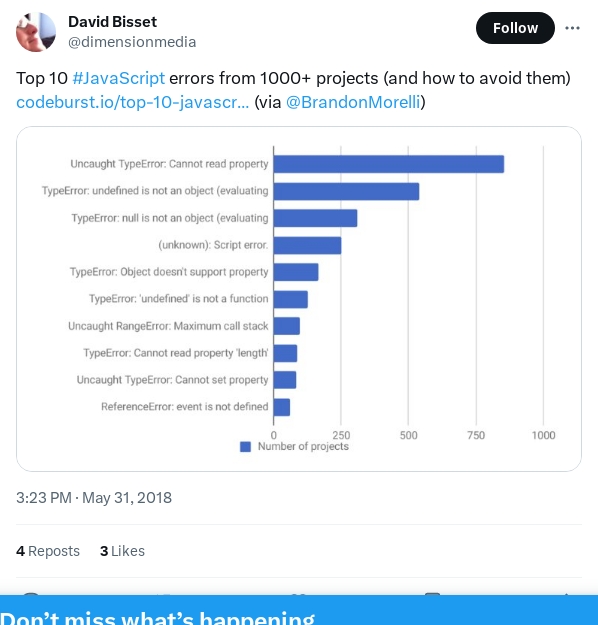Click the longest bar for Cannot read property
The width and height of the screenshot is (598, 625).
point(389,164)
